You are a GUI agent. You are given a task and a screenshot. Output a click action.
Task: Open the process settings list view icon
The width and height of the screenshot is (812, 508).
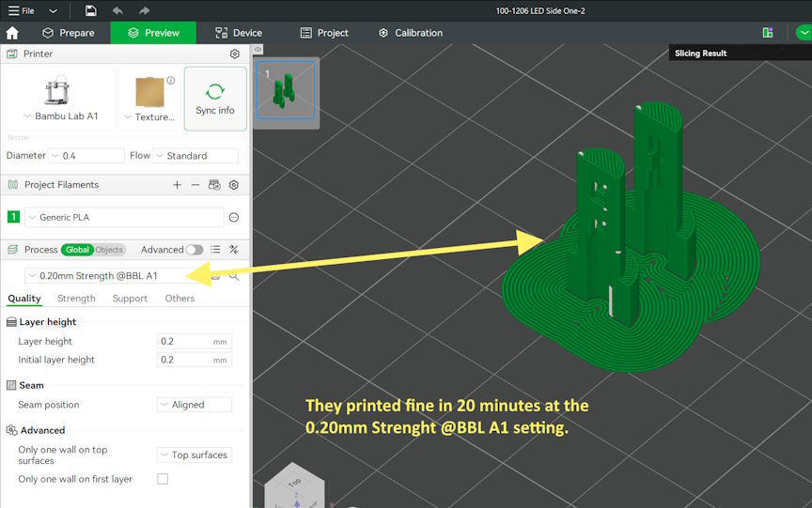215,250
